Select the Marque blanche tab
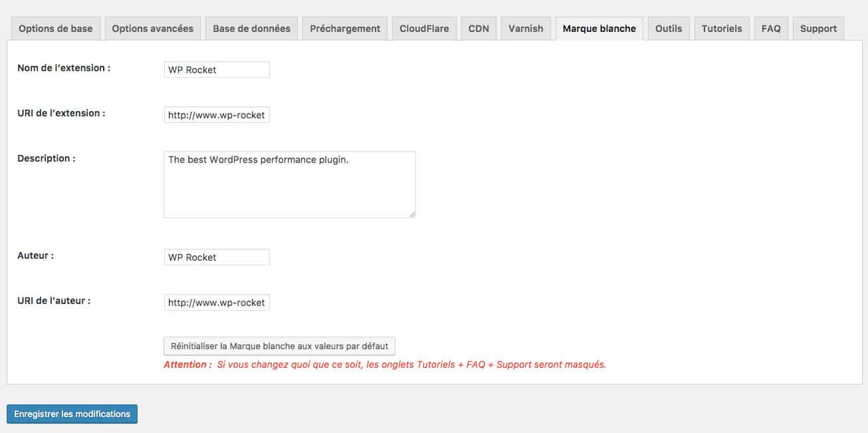 pyautogui.click(x=599, y=29)
